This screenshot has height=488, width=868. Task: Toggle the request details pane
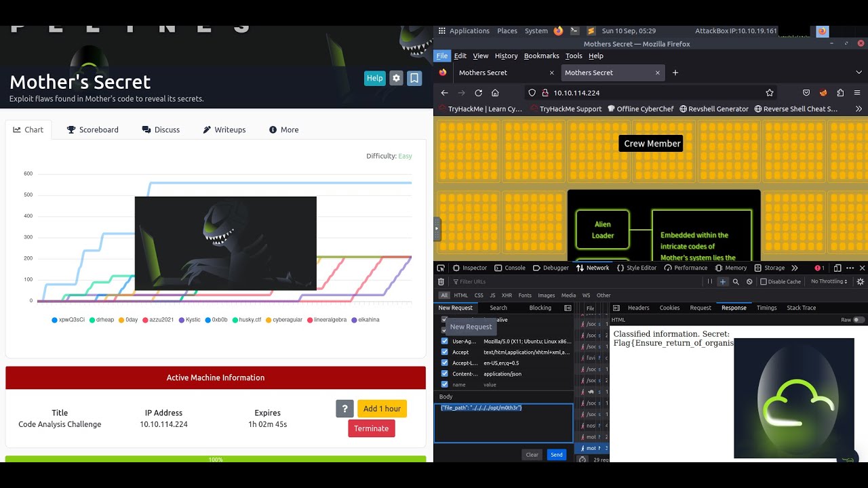pyautogui.click(x=616, y=308)
